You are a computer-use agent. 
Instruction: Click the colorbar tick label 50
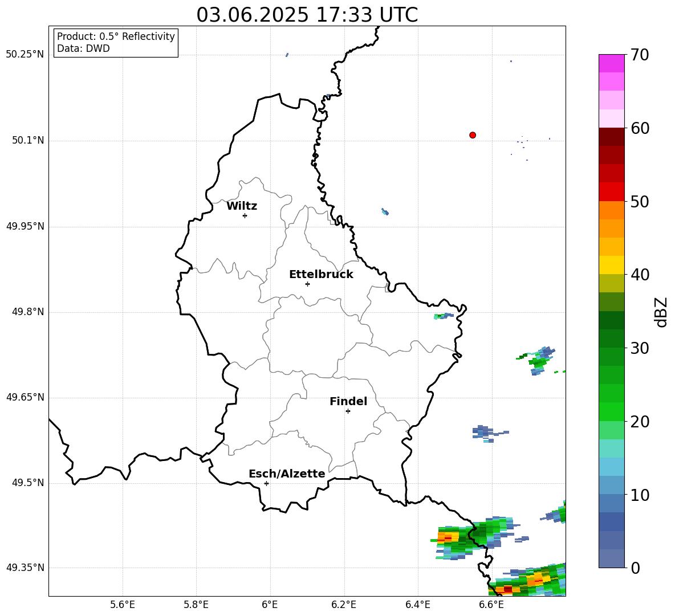pos(640,202)
